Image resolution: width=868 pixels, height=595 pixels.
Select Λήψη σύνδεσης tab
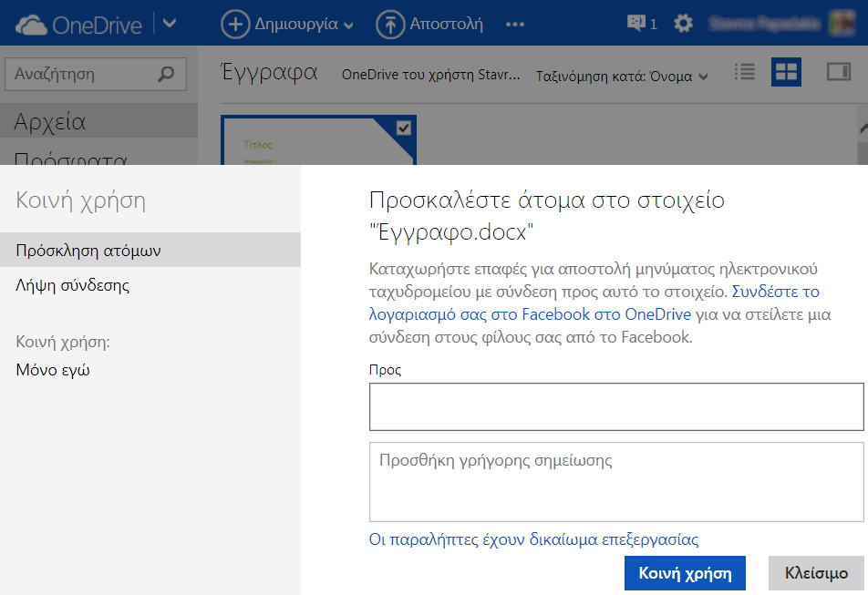(x=73, y=285)
